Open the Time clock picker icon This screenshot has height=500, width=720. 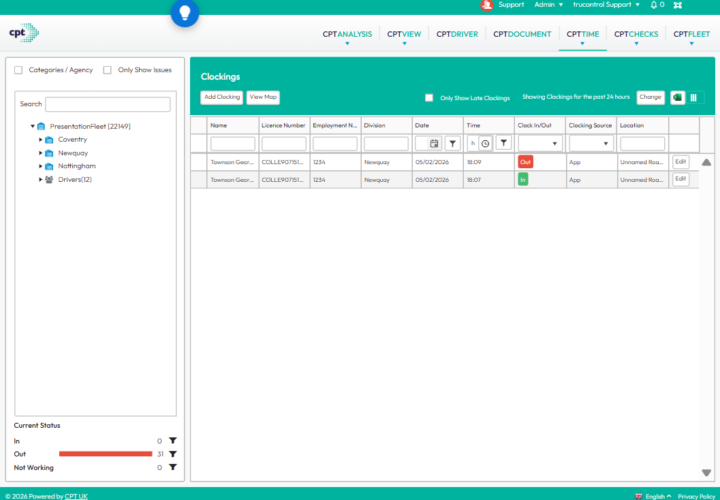[485, 144]
